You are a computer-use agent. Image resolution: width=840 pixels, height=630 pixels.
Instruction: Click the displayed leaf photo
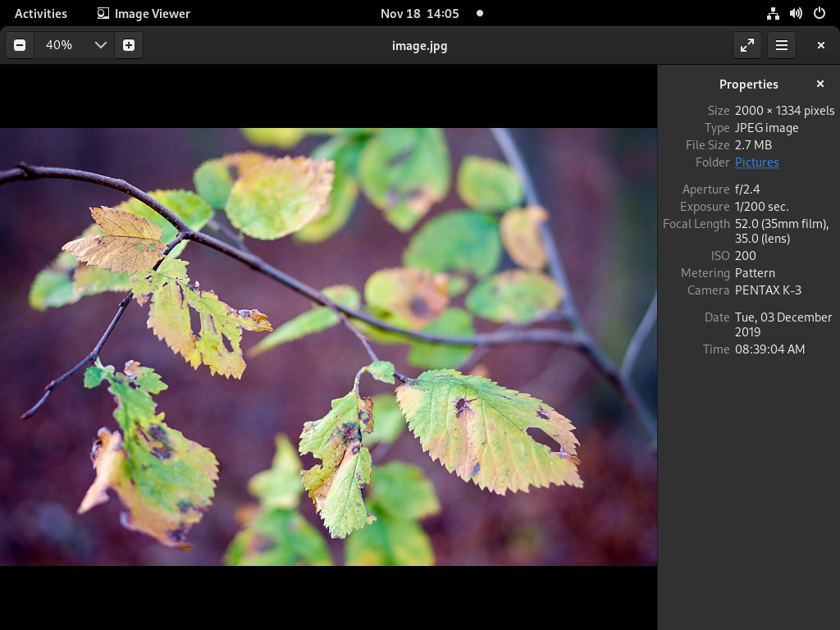click(328, 347)
